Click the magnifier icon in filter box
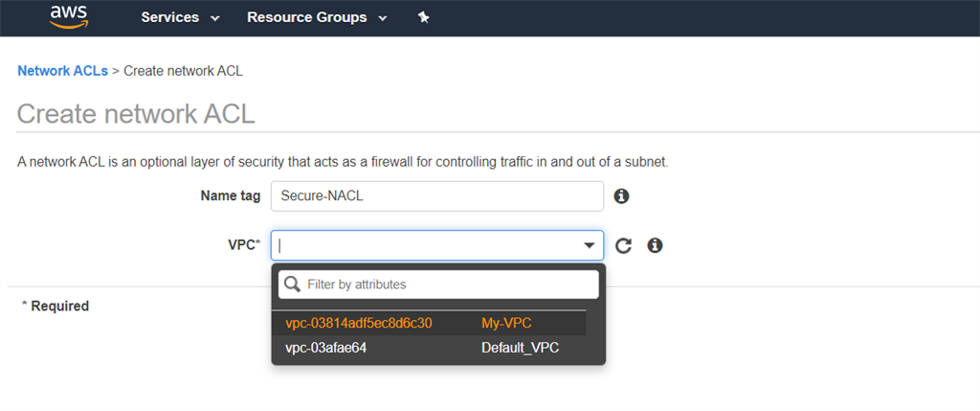The height and width of the screenshot is (411, 980). point(292,285)
